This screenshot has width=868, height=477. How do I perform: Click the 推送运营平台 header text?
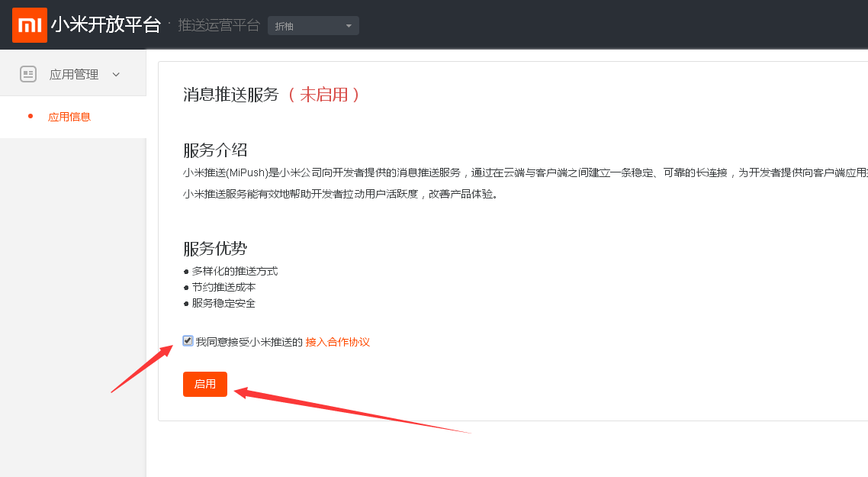[219, 25]
